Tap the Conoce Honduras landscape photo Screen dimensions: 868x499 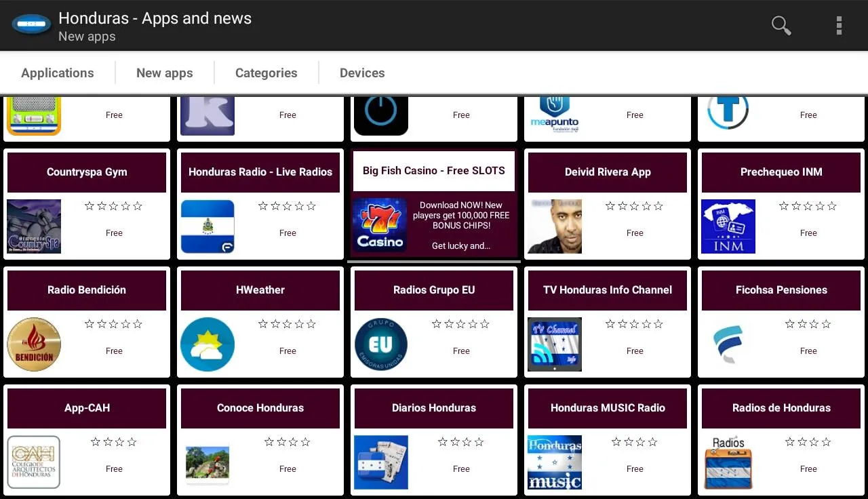coord(208,464)
